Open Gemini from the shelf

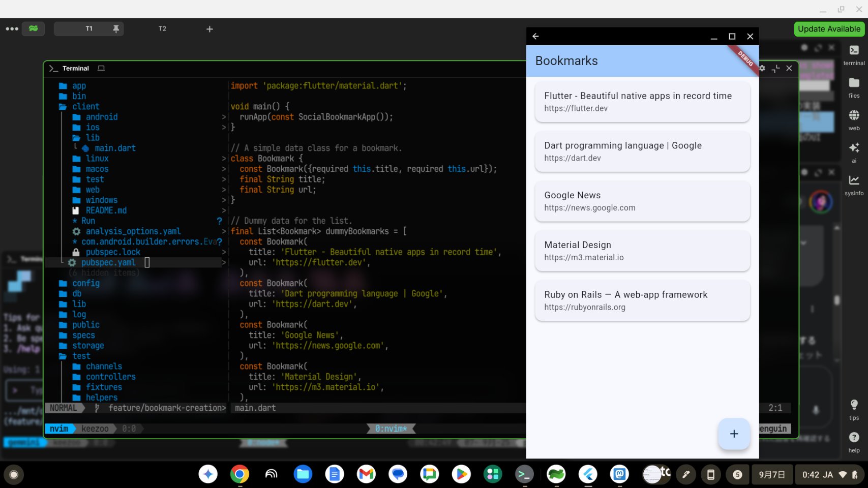coord(208,474)
